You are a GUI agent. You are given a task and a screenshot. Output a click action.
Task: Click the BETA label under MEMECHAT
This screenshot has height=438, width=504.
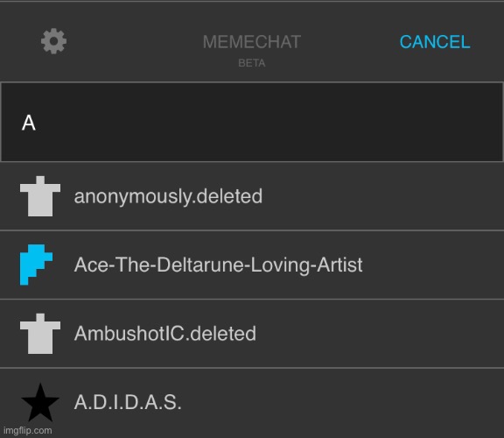click(x=252, y=63)
